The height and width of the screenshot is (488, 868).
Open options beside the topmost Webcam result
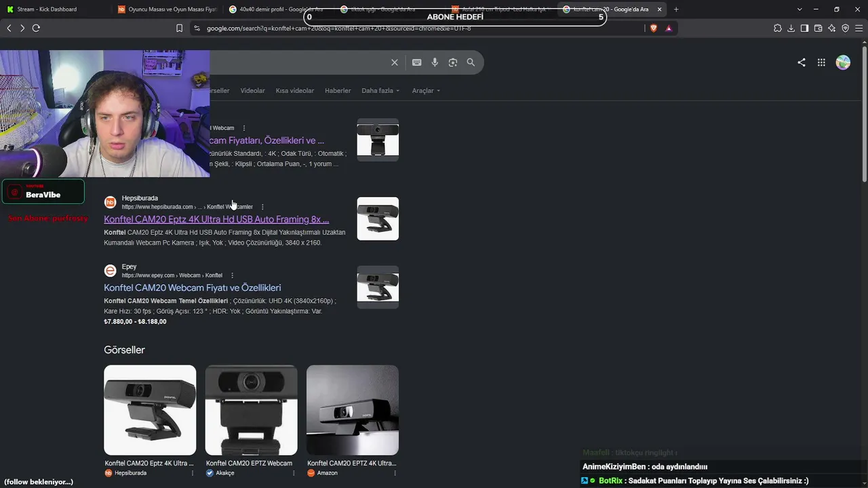[x=244, y=128]
